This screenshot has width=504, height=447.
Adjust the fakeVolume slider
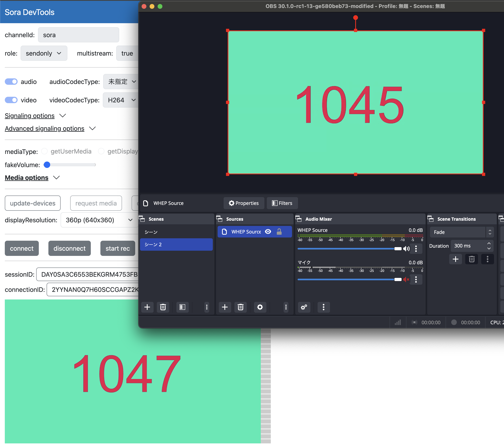(47, 165)
